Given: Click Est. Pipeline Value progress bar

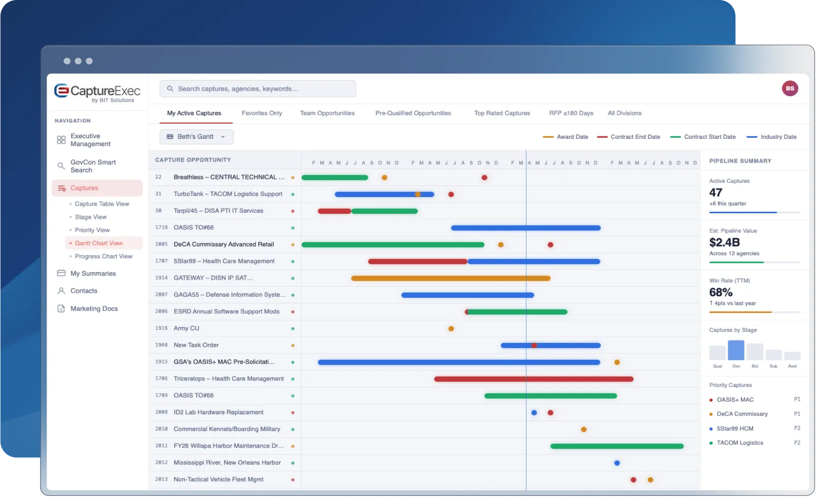Looking at the screenshot, I should pos(755,262).
